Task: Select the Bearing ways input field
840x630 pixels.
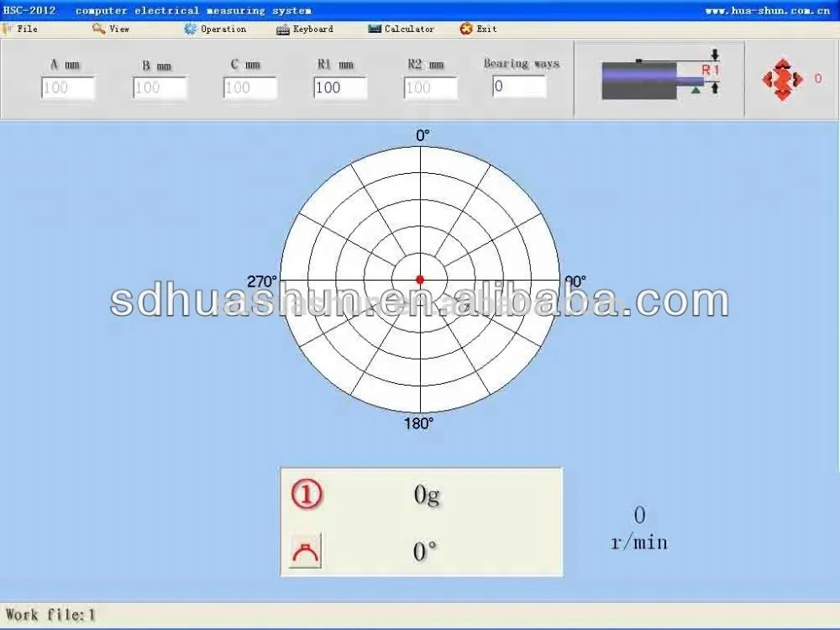Action: (520, 87)
